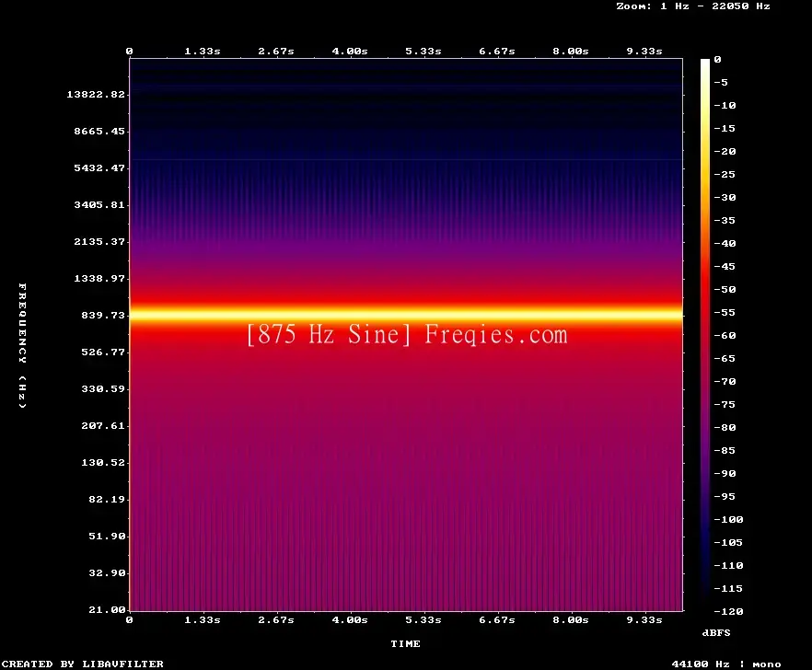Click the bottom 6.67s time label
The width and height of the screenshot is (812, 670).
496,619
